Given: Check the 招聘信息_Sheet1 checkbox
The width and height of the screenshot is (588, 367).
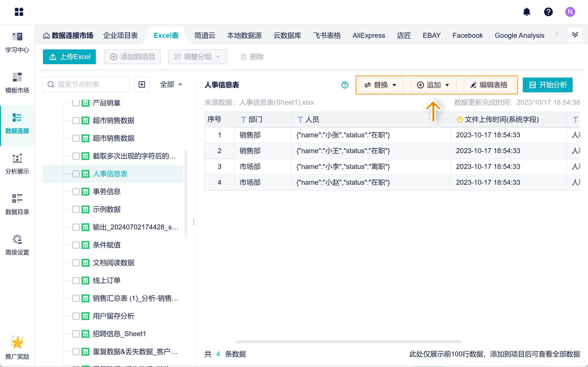Looking at the screenshot, I should [76, 334].
